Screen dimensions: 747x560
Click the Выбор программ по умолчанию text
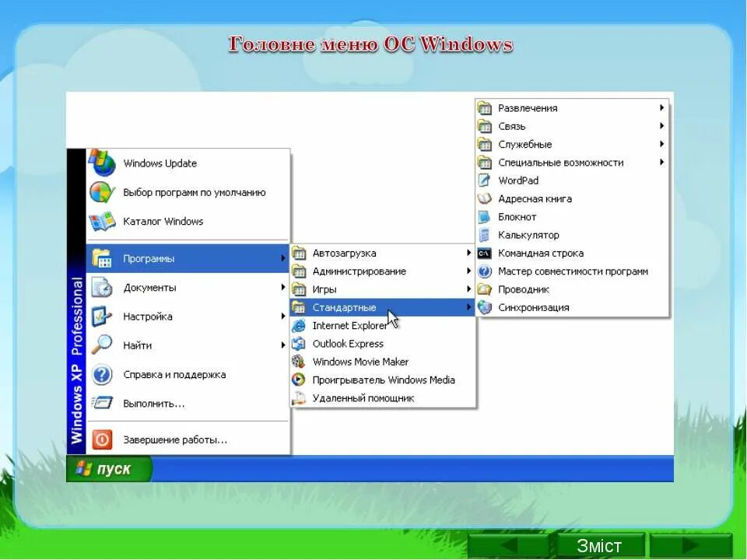(x=195, y=192)
